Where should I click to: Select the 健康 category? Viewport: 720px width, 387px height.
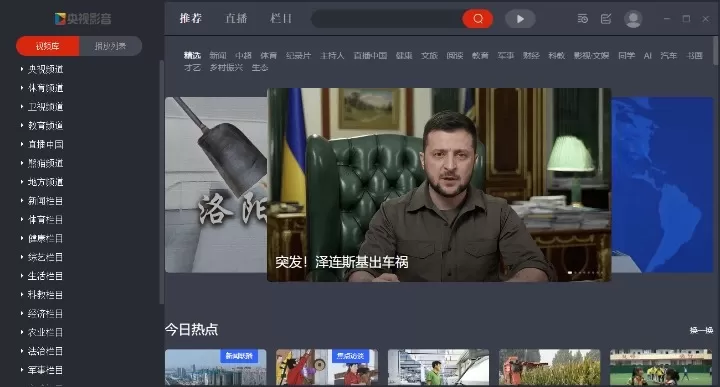(404, 56)
